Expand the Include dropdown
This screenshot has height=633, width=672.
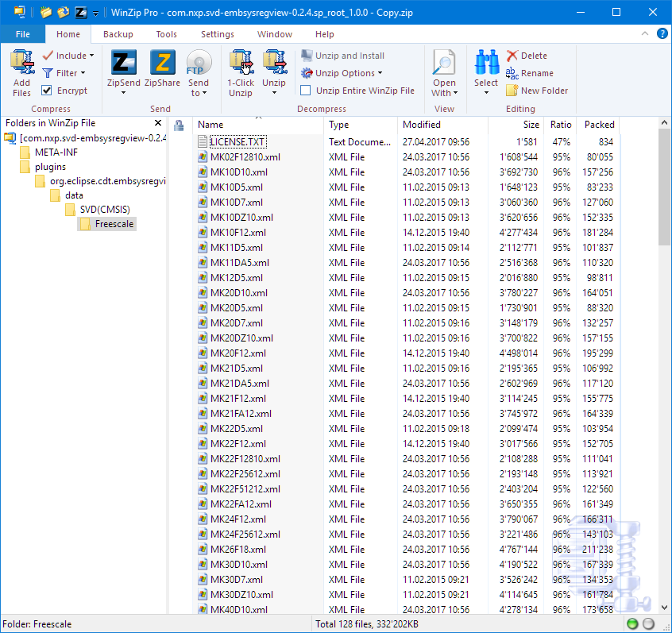(68, 56)
